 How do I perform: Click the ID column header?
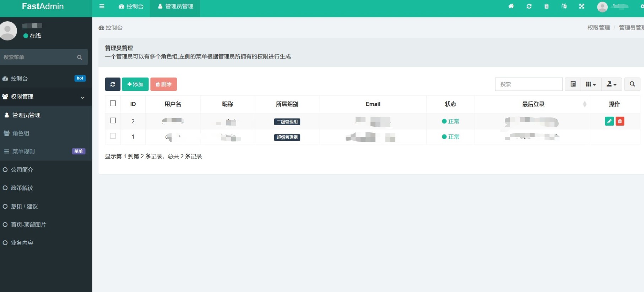133,104
